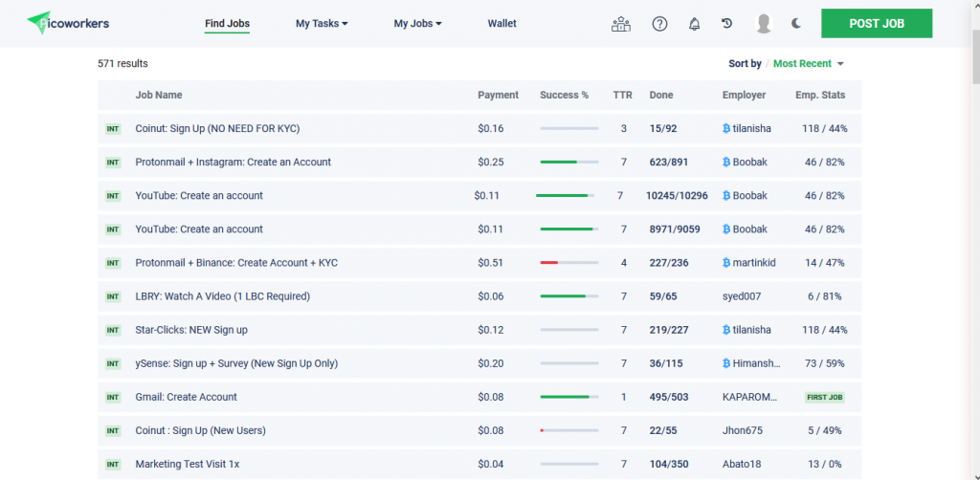Open the history clock icon

[x=727, y=24]
